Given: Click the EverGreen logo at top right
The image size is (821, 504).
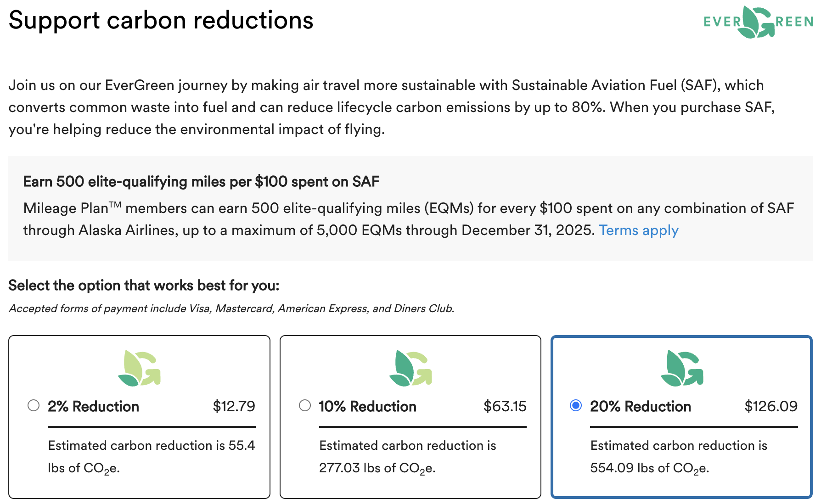Looking at the screenshot, I should 758,22.
